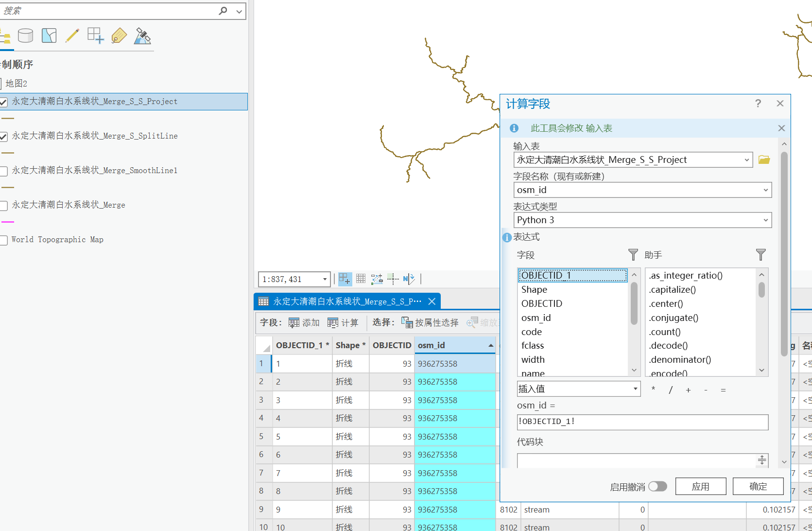The image size is (812, 531).
Task: Select Shape column header
Action: pos(350,345)
